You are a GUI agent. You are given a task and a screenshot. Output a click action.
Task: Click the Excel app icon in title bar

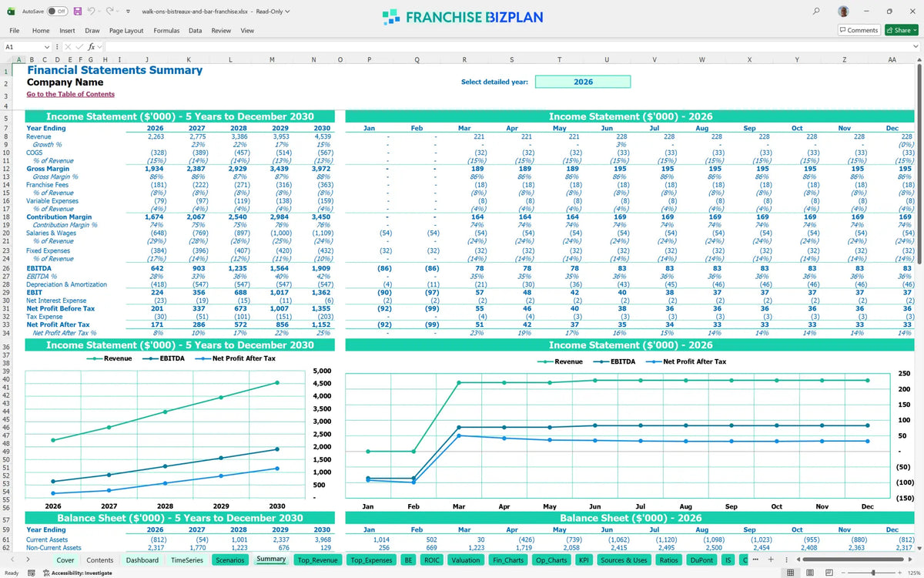click(x=10, y=12)
